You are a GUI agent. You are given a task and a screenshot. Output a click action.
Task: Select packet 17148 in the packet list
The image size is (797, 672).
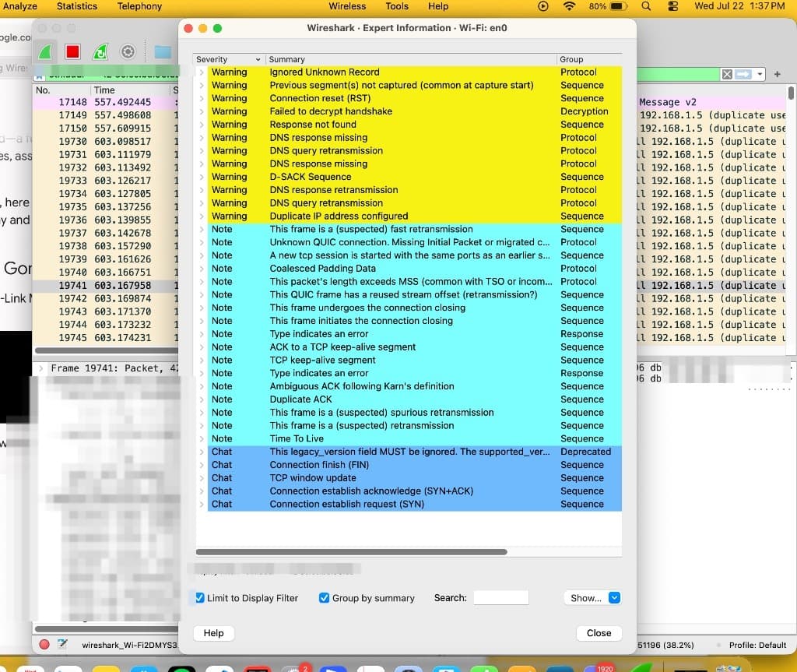(105, 102)
